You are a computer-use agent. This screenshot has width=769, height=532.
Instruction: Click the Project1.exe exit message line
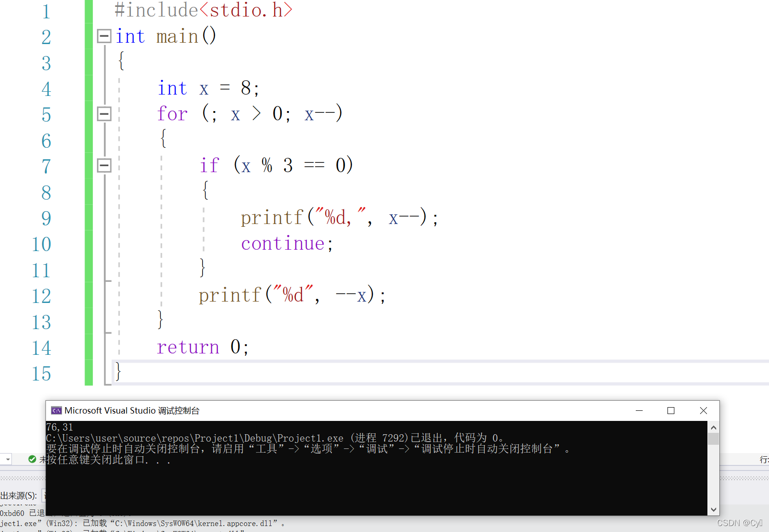[x=276, y=438]
